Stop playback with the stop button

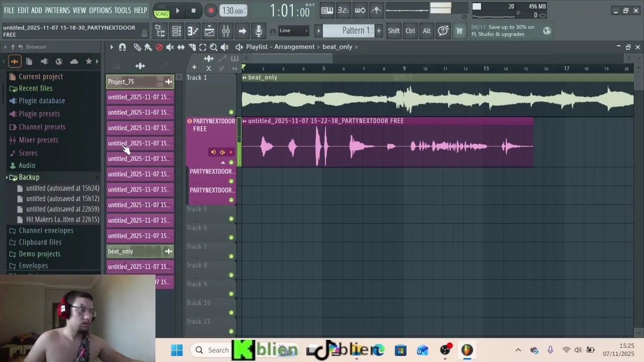[x=193, y=11]
